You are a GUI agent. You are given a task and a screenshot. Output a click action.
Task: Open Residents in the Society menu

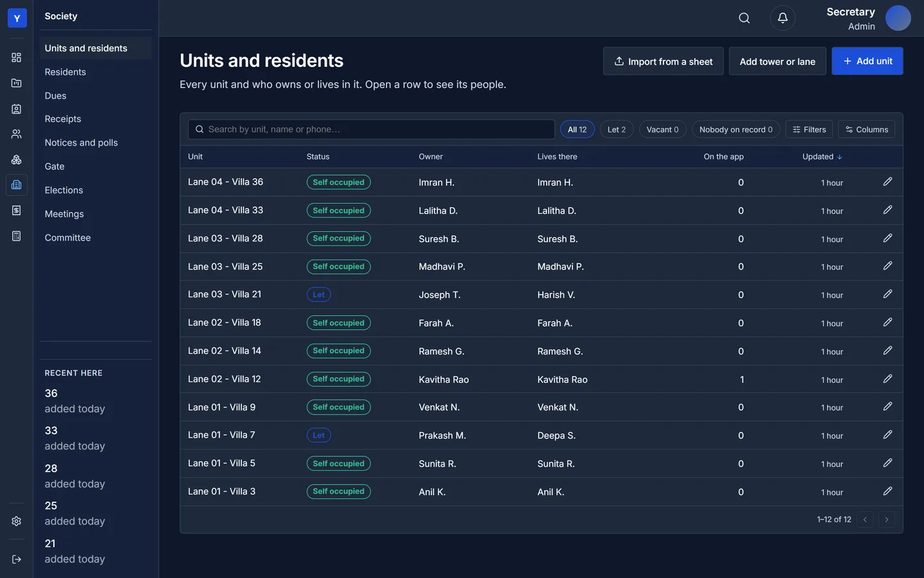pos(96,72)
